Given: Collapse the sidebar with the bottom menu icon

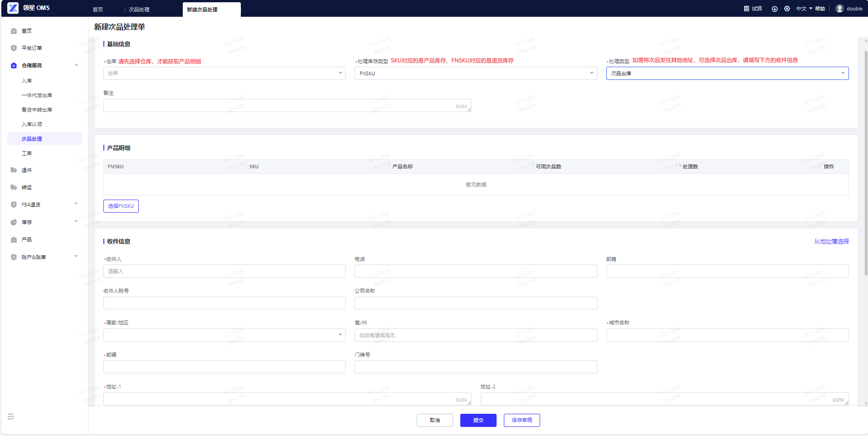Looking at the screenshot, I should 10,416.
